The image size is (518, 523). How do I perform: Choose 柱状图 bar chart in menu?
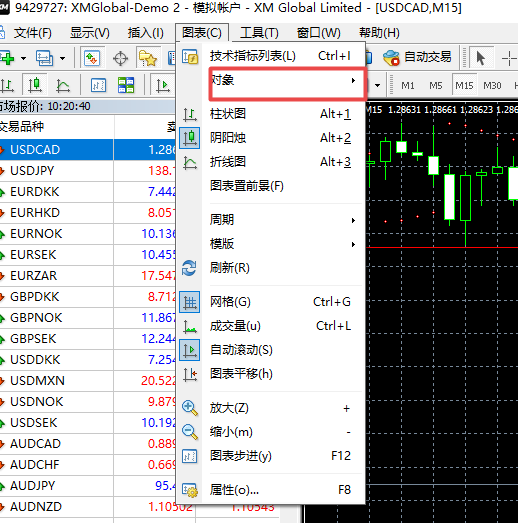coord(271,114)
